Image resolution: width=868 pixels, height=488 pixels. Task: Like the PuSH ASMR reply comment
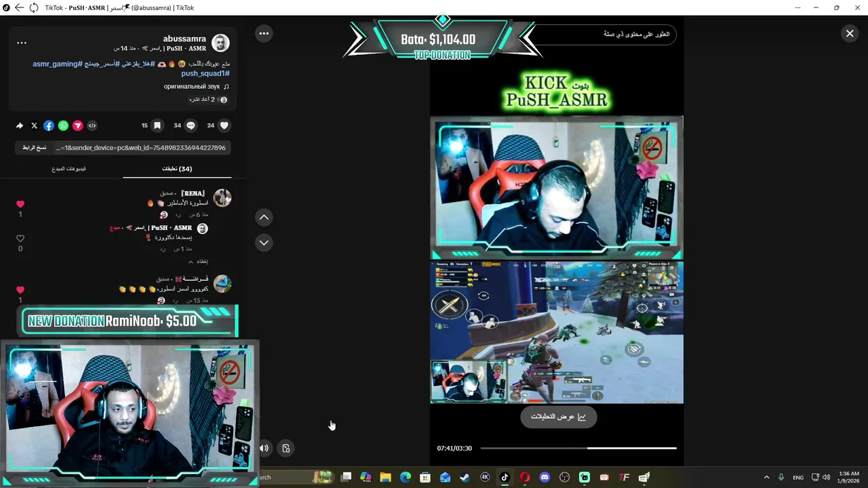pyautogui.click(x=20, y=239)
